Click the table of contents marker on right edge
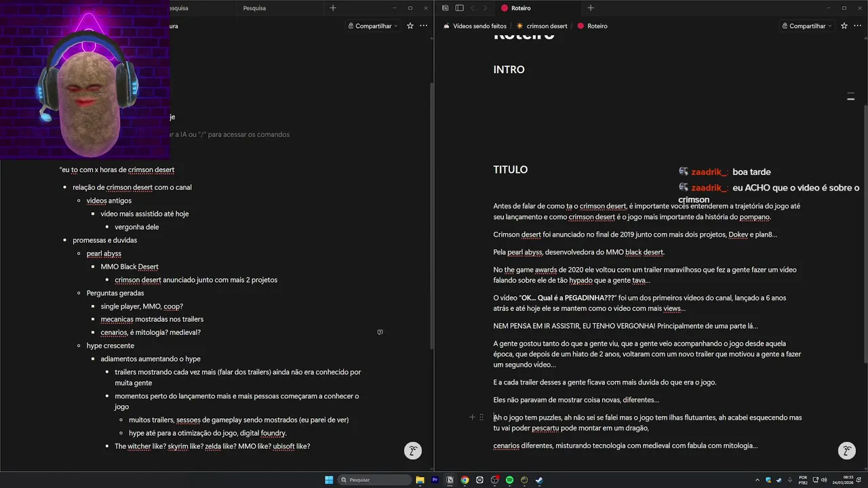 point(850,98)
